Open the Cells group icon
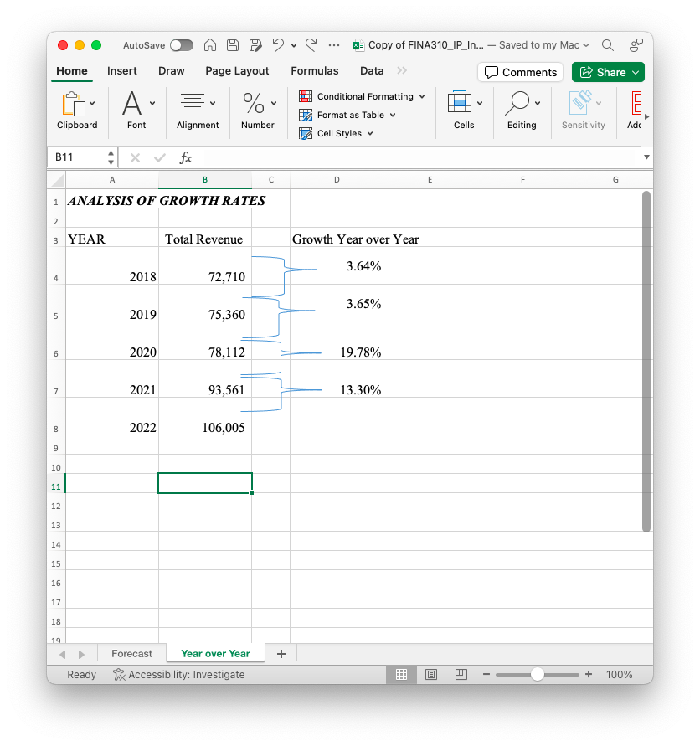 click(460, 102)
